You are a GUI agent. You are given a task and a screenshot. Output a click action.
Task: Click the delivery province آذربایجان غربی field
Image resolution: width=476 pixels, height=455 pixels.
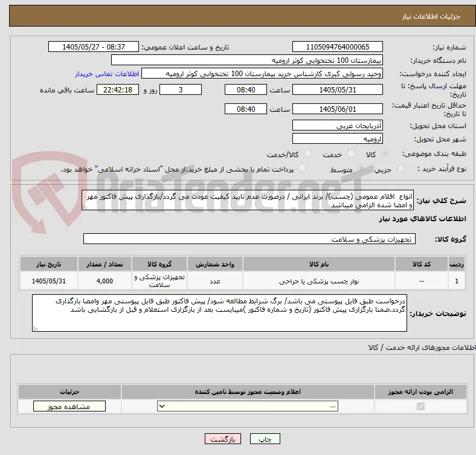tap(337, 126)
